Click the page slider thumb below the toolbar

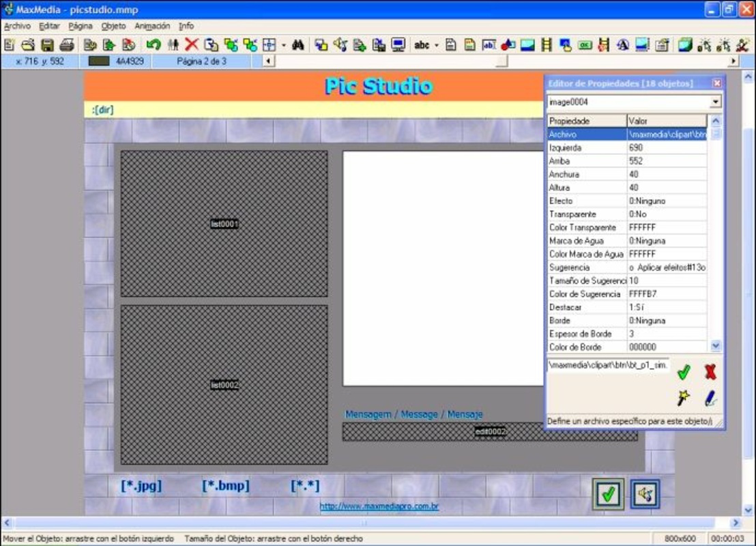click(x=501, y=61)
